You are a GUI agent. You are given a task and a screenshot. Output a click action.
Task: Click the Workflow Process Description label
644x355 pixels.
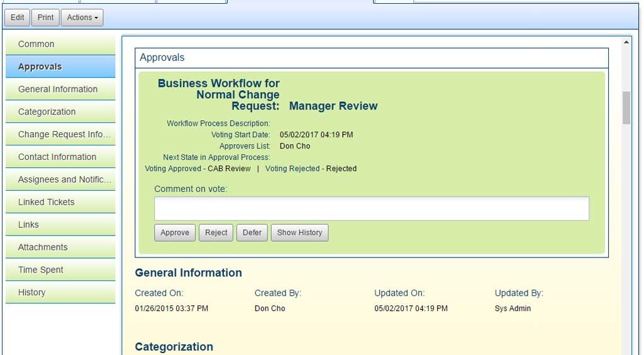[218, 123]
